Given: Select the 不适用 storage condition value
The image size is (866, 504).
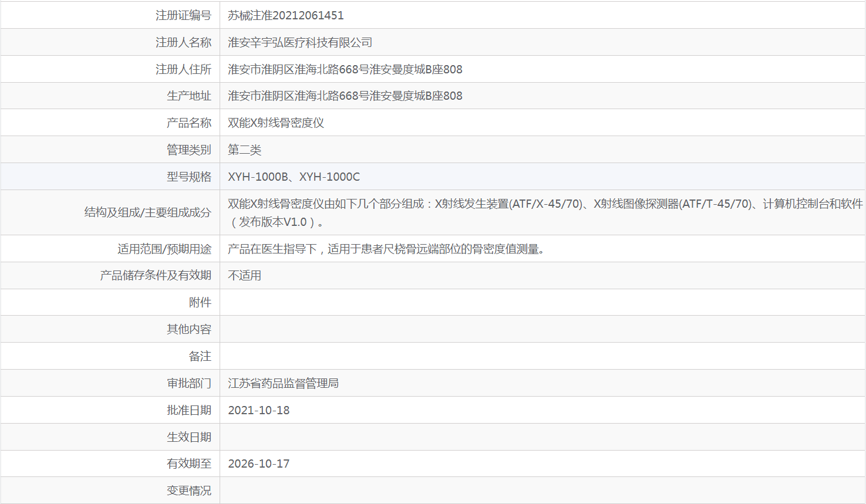Looking at the screenshot, I should (x=245, y=275).
